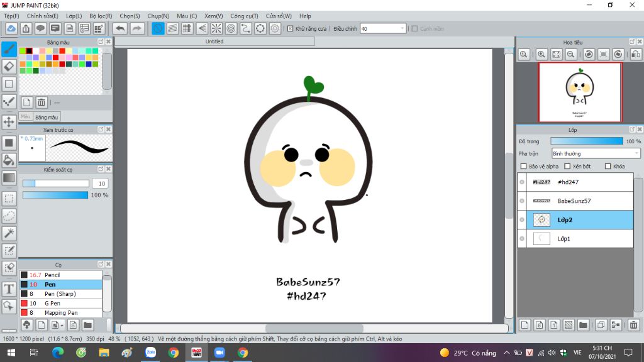Select the Pen (Sharp) brush
The height and width of the screenshot is (362, 644).
click(61, 294)
